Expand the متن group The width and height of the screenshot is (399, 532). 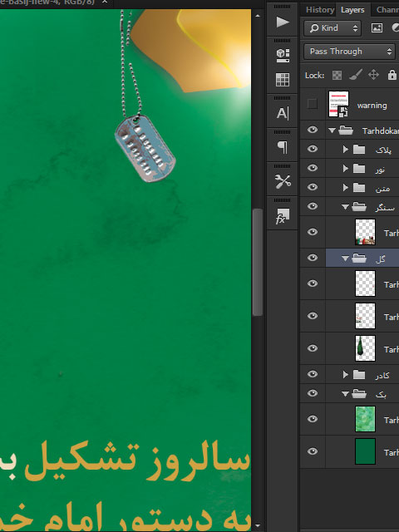[x=346, y=187]
